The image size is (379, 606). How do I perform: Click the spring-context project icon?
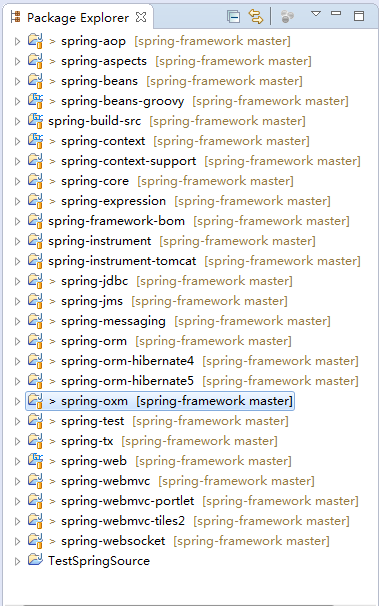click(x=35, y=141)
